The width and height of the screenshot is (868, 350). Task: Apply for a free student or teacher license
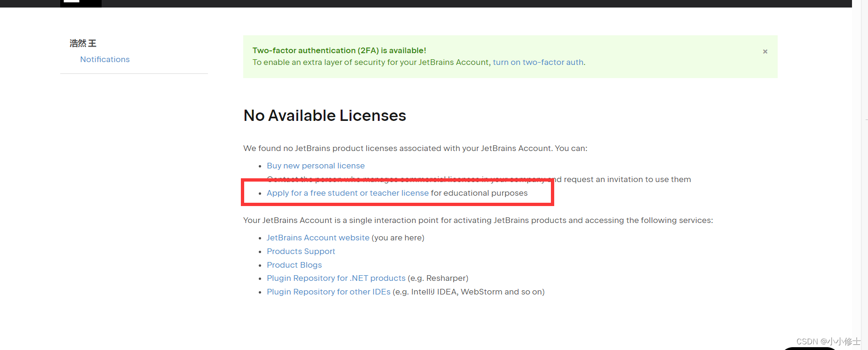click(348, 193)
